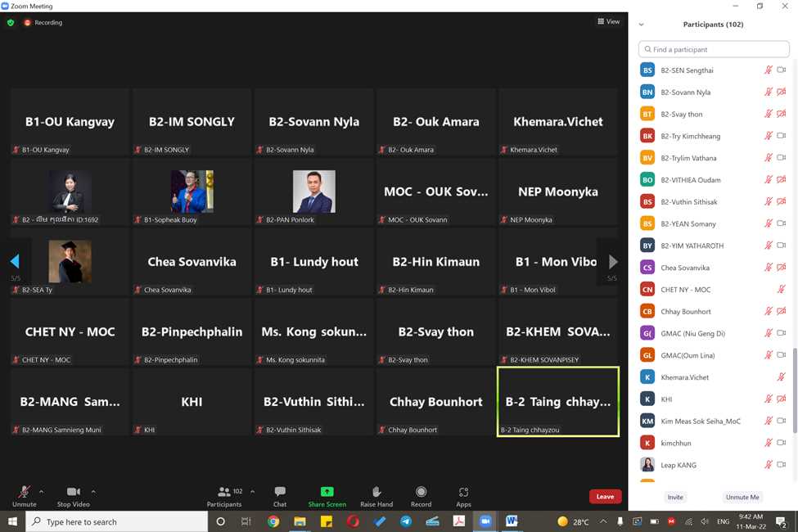Click the CN avatar of CHET NY - MOC
798x532 pixels.
(647, 289)
